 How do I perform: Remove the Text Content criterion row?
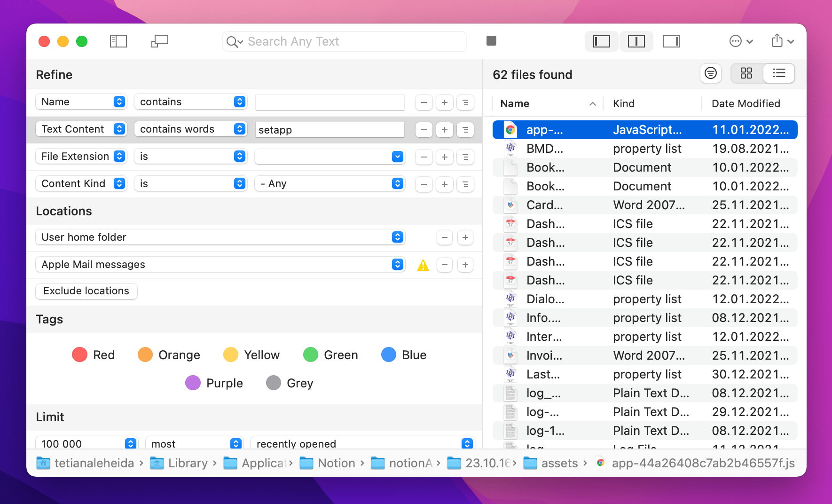424,130
